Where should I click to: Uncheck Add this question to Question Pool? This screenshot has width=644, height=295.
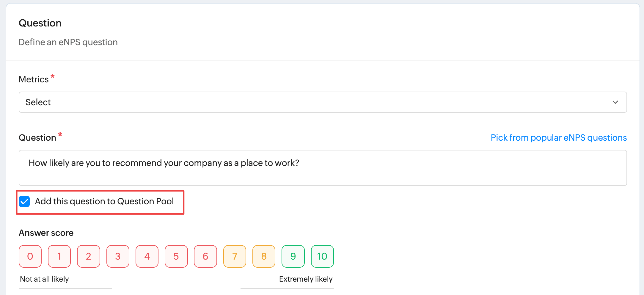click(24, 201)
